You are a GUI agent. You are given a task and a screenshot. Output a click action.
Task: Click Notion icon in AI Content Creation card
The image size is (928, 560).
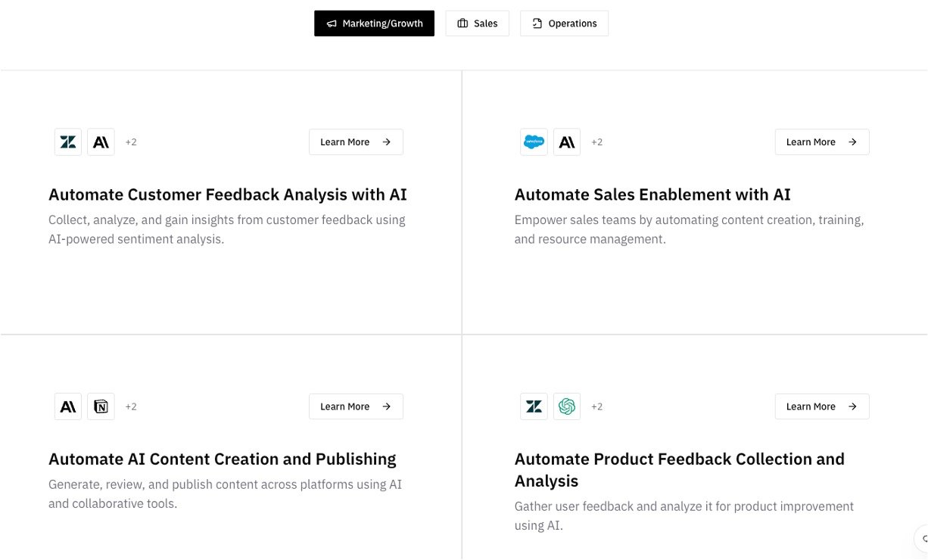click(x=101, y=407)
